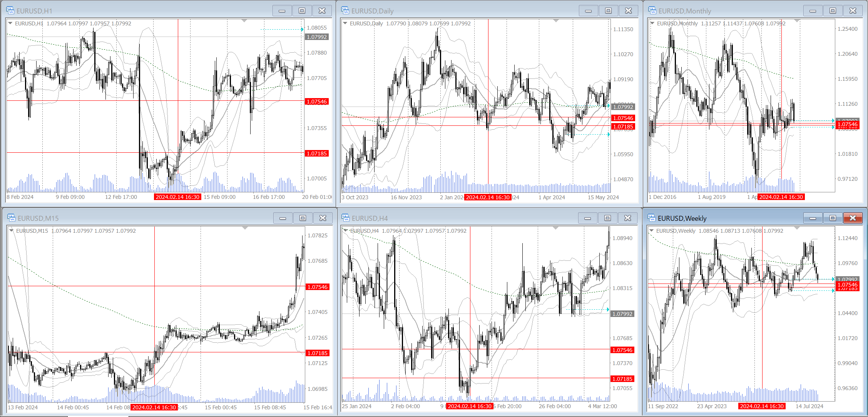Minimize the EURUSD,Daily chart window
Viewport: 868px width, 417px height.
pos(589,11)
